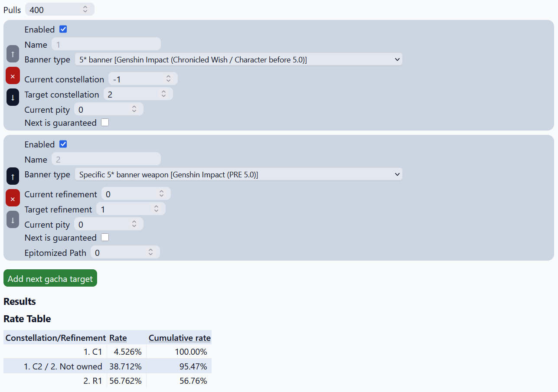This screenshot has width=558, height=392.
Task: Click the Add next gacha target button
Action: [50, 278]
